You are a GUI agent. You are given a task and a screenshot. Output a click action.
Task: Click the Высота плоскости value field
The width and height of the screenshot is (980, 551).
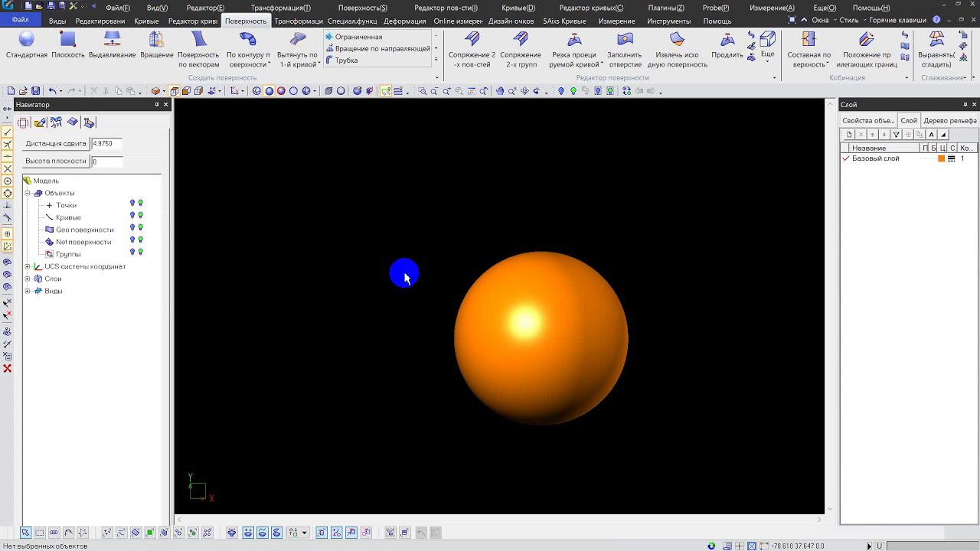click(x=106, y=161)
